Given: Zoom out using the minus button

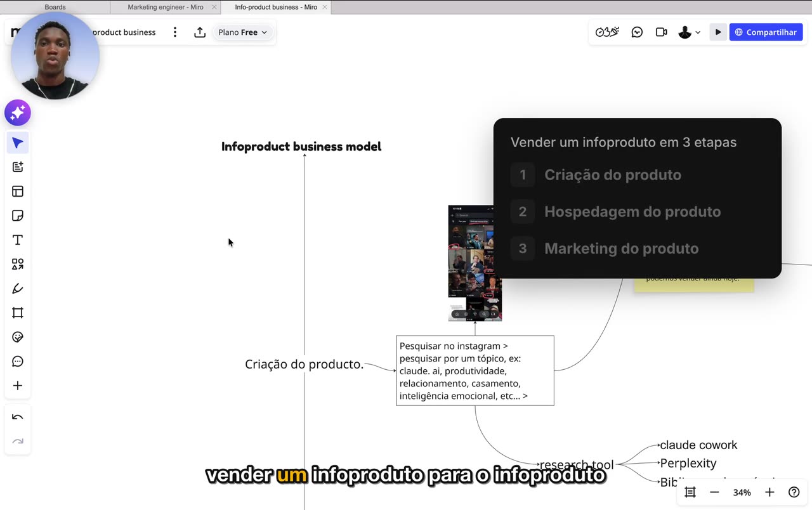Looking at the screenshot, I should coord(714,492).
